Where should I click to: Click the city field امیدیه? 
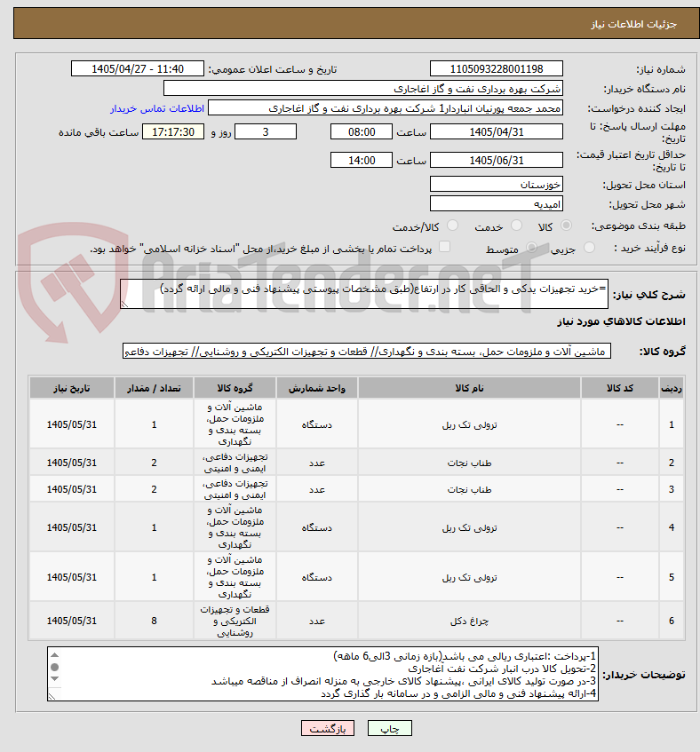tap(496, 204)
